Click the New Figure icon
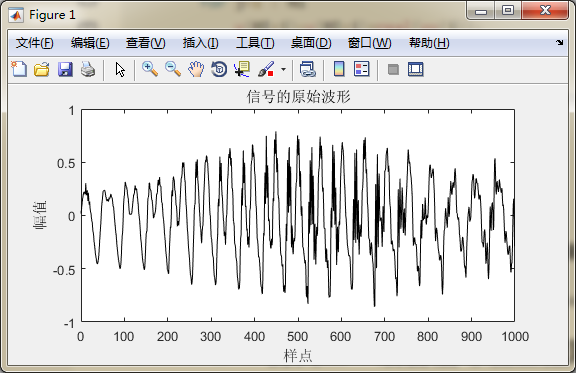This screenshot has width=576, height=373. [x=19, y=69]
